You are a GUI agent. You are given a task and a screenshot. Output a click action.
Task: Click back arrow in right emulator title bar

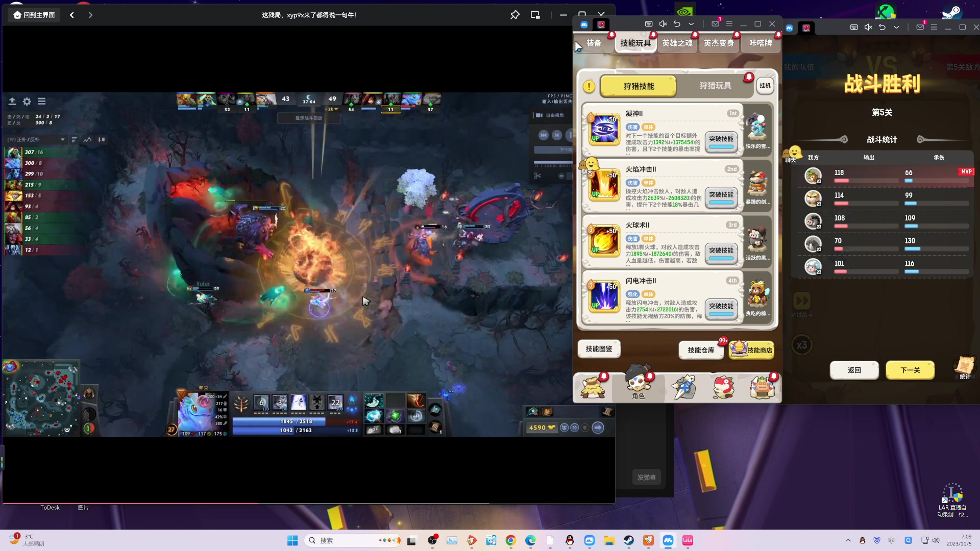click(882, 27)
